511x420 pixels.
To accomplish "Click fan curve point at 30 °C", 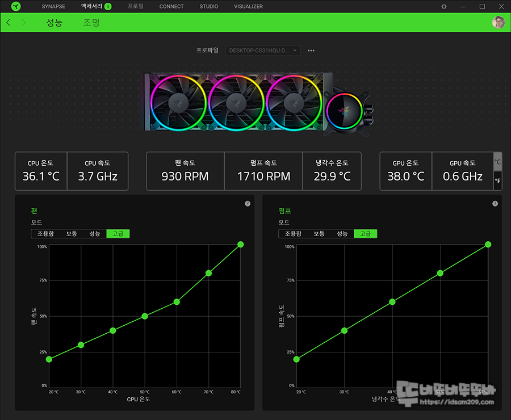I will click(x=81, y=345).
